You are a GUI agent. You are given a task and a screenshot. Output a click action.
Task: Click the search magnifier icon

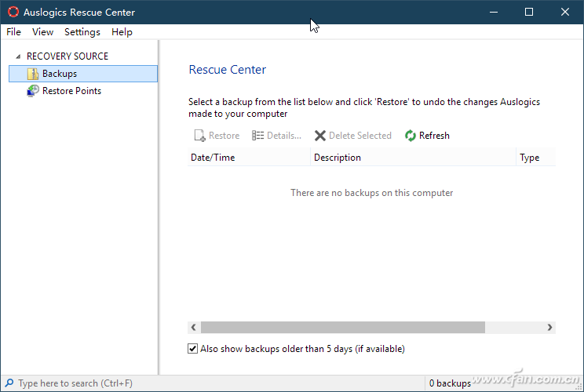click(x=9, y=383)
